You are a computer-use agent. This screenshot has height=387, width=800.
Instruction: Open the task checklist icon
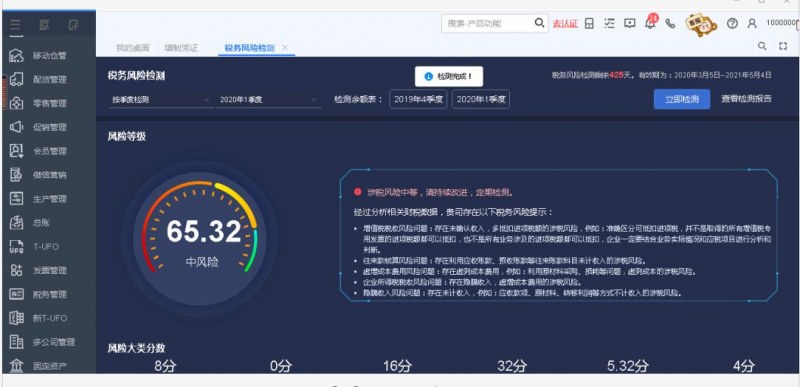tap(609, 23)
